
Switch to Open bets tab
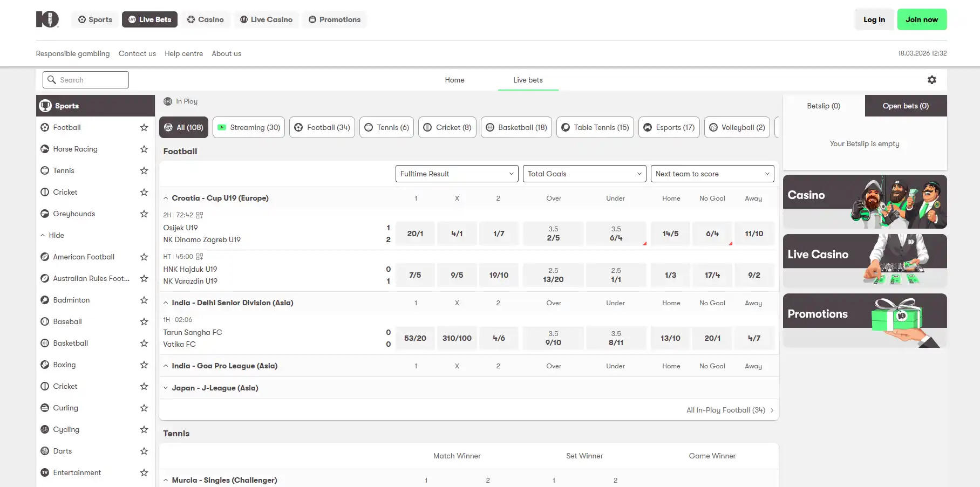906,106
